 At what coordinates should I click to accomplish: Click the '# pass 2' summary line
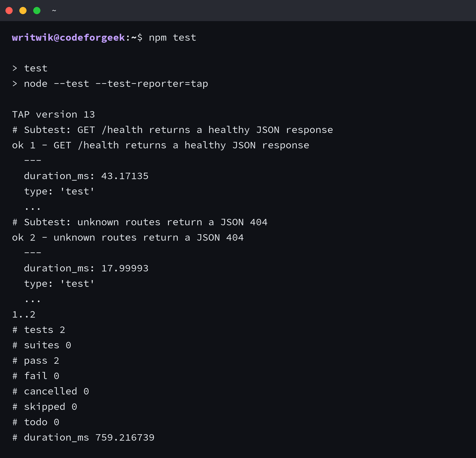[36, 361]
